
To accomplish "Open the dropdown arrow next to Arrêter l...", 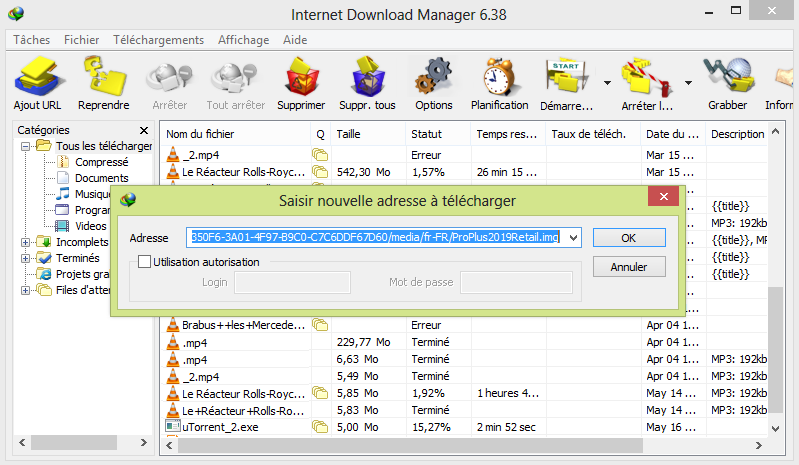I will click(x=688, y=83).
